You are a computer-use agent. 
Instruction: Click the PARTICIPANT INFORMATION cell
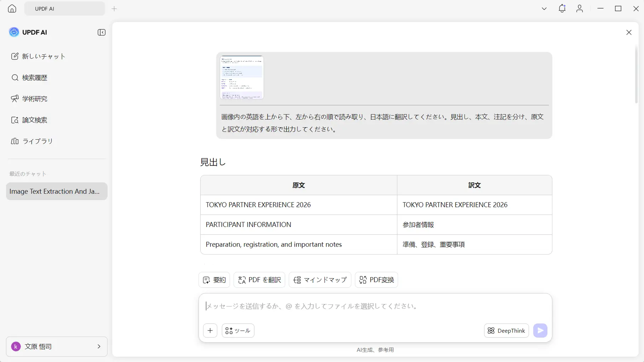pyautogui.click(x=299, y=225)
